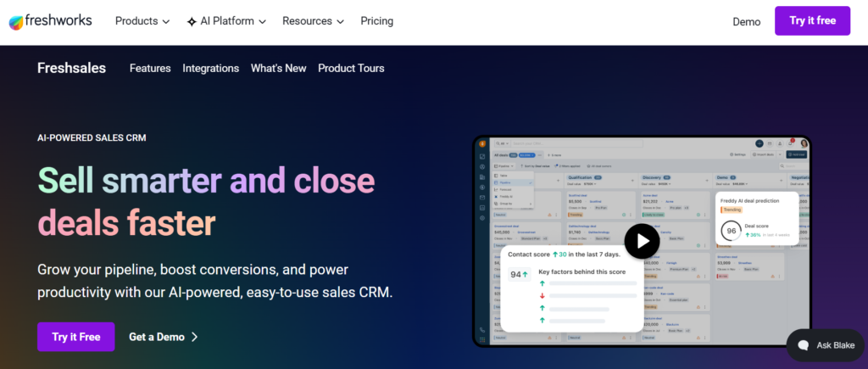Open the Pricing page

point(377,21)
